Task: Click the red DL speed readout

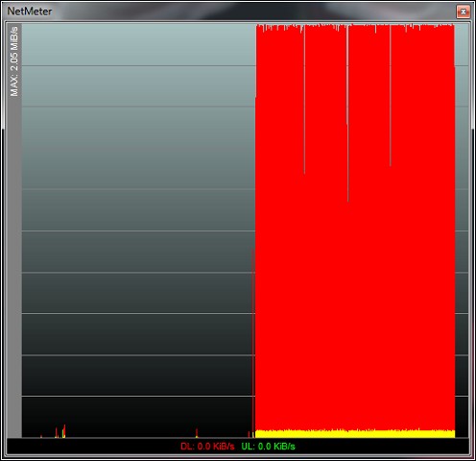Action: point(207,447)
